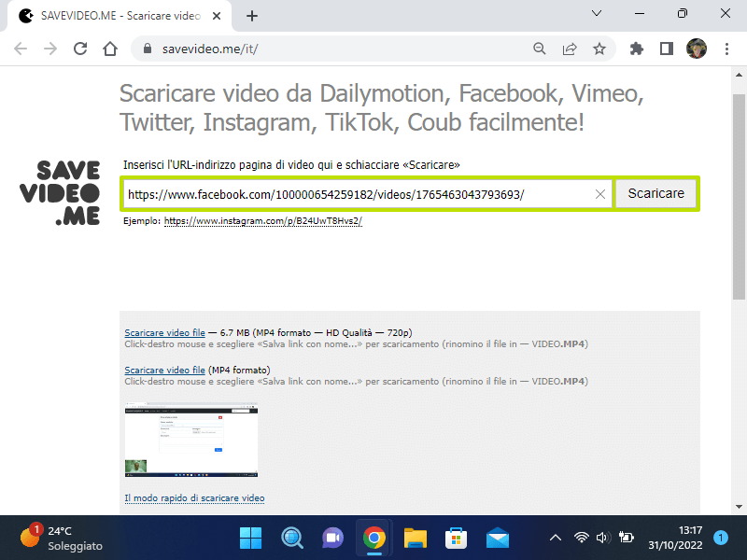This screenshot has width=747, height=560.
Task: Open the Extensions puzzle icon
Action: point(637,49)
